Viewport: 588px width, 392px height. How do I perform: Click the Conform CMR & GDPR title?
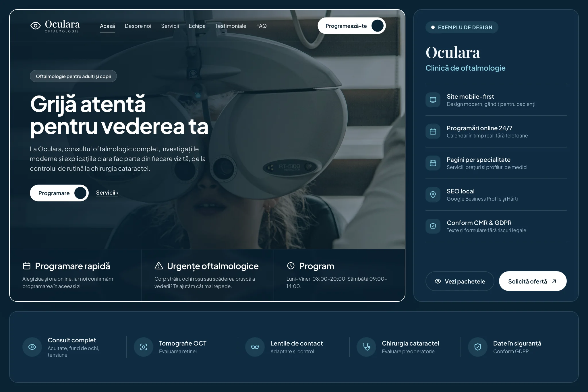point(479,223)
